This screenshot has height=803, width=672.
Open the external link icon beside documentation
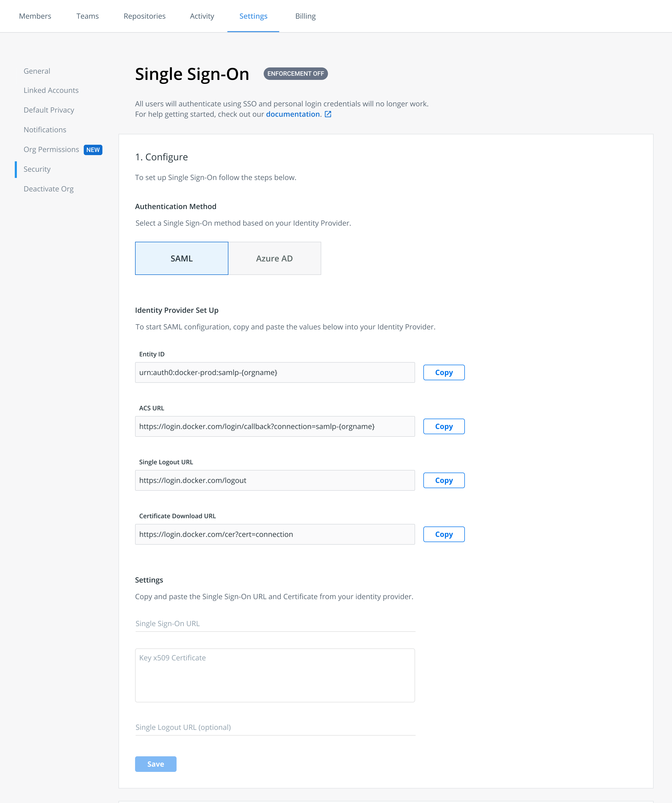328,114
